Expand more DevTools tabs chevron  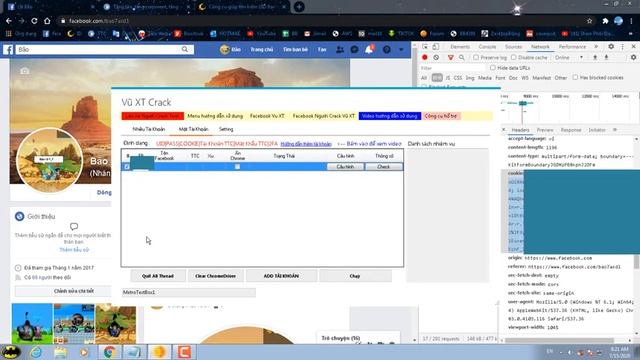pos(596,47)
